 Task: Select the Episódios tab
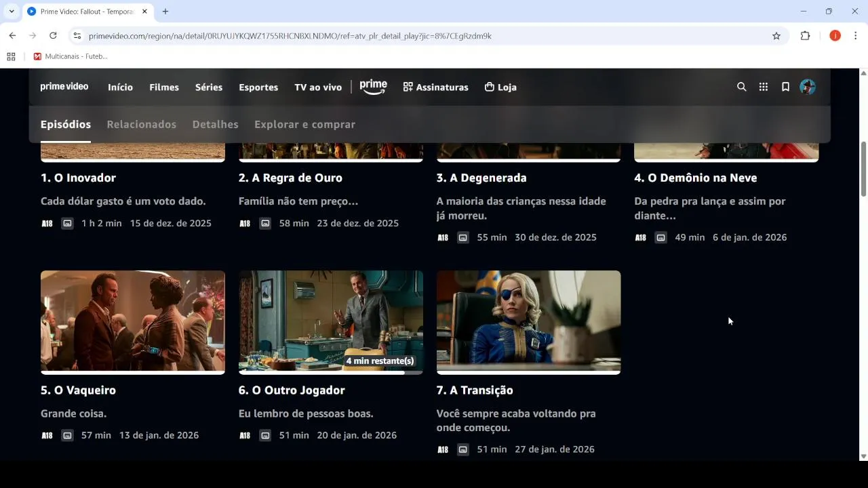click(x=66, y=125)
